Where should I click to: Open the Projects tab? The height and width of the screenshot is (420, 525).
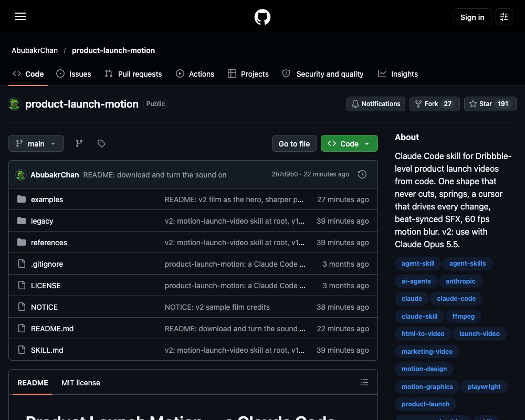(x=248, y=73)
